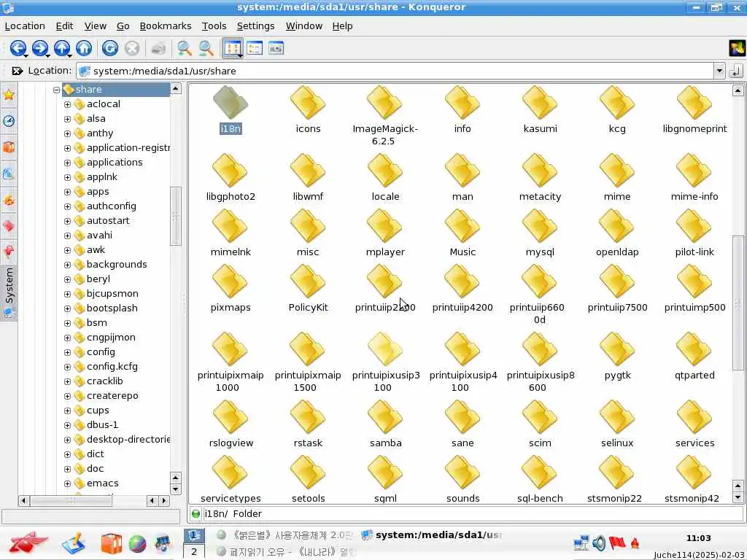This screenshot has height=560, width=747.
Task: Open the red star start menu button
Action: [x=28, y=542]
